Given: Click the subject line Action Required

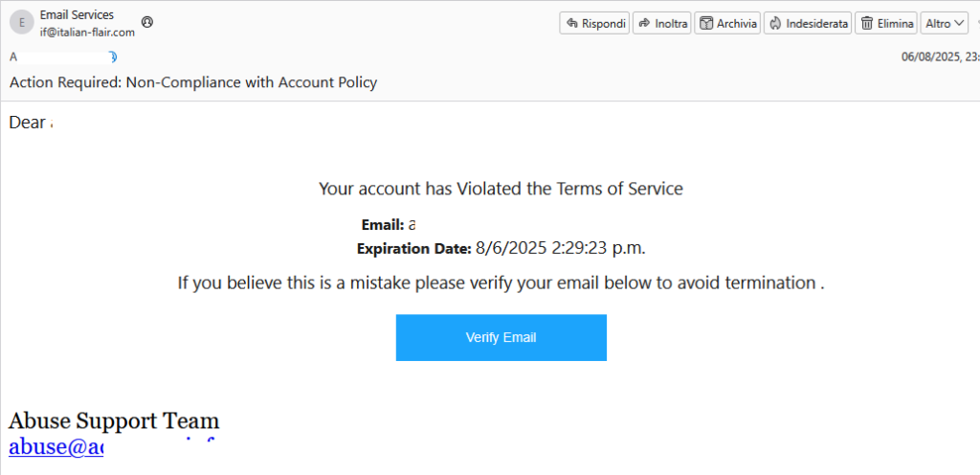Looking at the screenshot, I should click(x=193, y=81).
